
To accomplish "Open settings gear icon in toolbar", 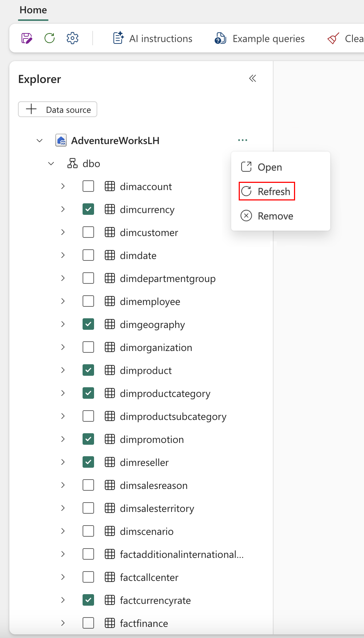I will (x=73, y=38).
